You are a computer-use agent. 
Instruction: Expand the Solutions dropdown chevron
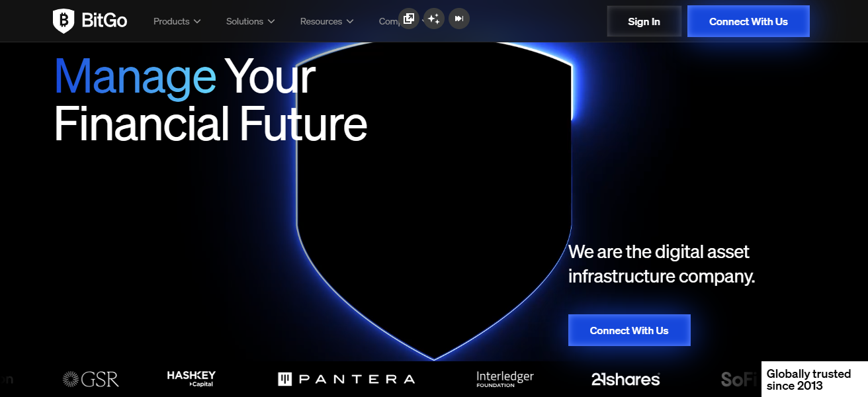[271, 22]
